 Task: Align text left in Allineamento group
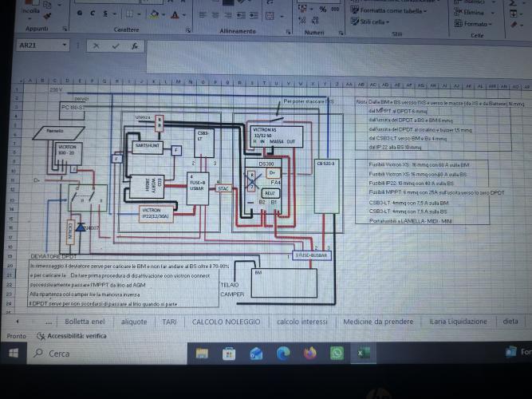tap(203, 15)
